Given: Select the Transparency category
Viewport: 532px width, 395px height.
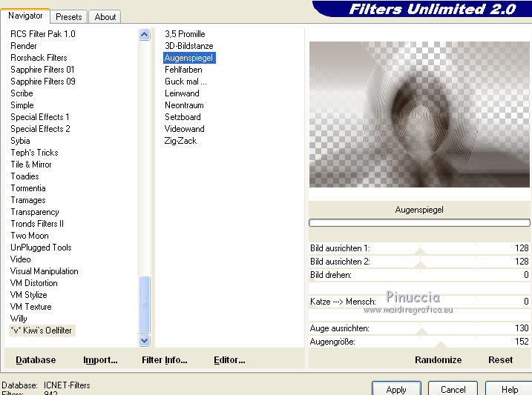Looking at the screenshot, I should tap(35, 212).
